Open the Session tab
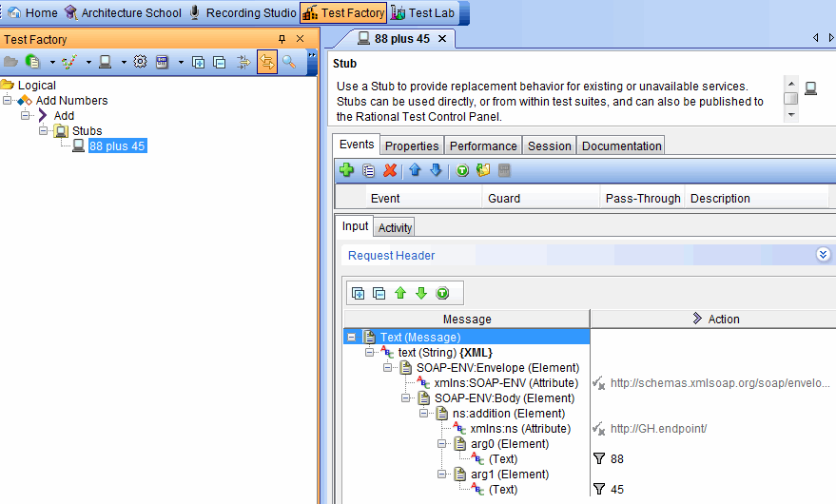The width and height of the screenshot is (836, 504). pos(549,146)
